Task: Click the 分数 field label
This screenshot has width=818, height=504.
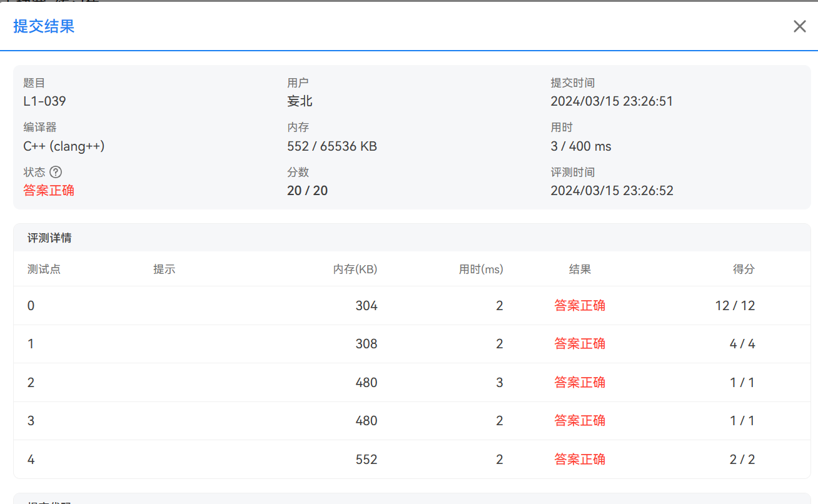Action: [298, 172]
